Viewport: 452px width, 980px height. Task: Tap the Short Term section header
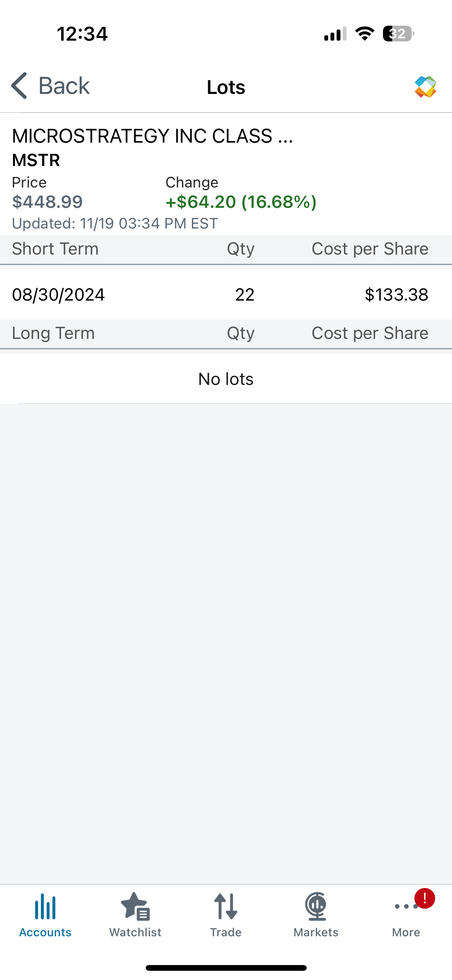[x=55, y=249]
